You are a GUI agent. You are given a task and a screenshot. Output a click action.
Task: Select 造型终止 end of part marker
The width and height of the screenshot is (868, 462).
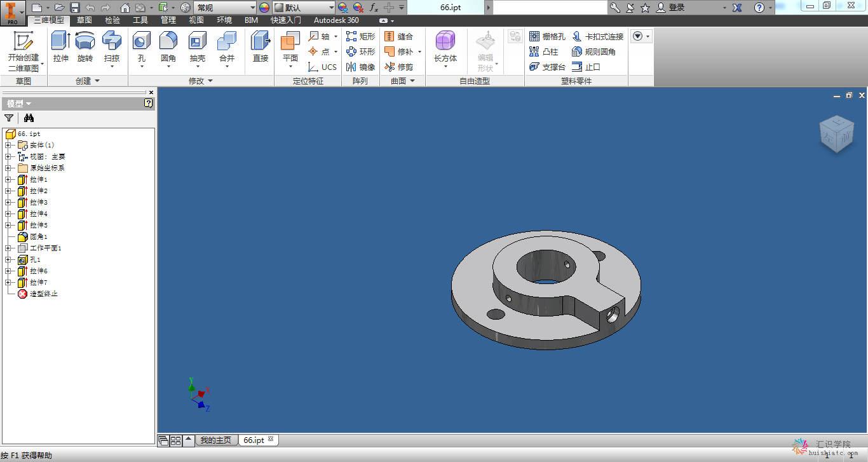[x=38, y=294]
